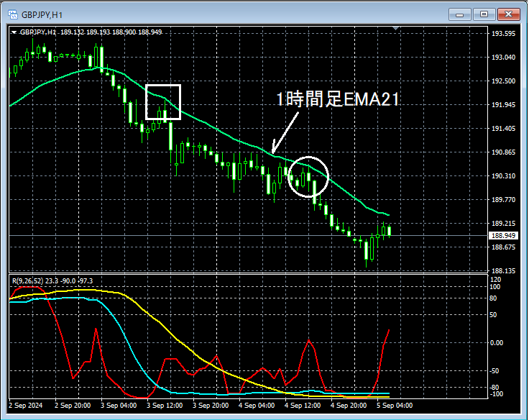
Task: Click the chart shift marker triangle
Action: [x=396, y=29]
